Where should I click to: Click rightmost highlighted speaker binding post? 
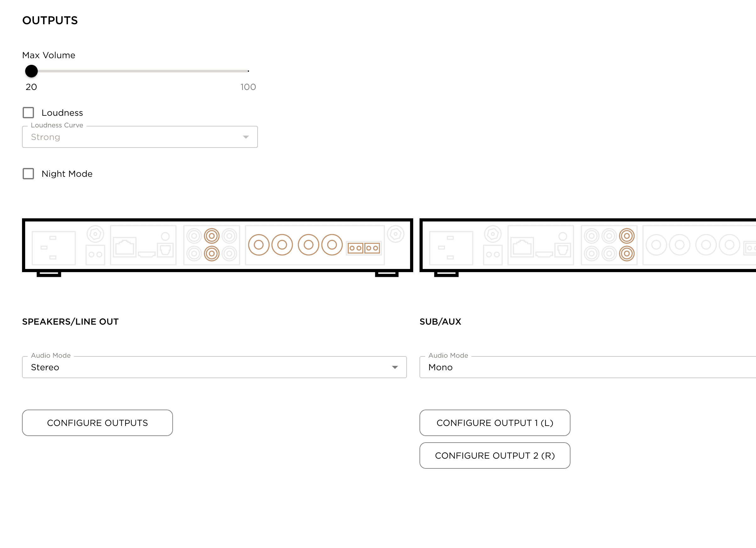click(332, 245)
